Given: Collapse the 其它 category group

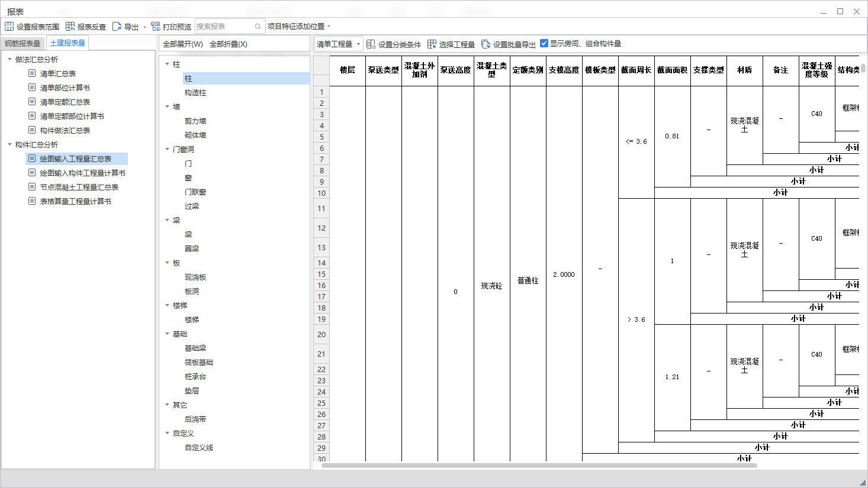Looking at the screenshot, I should click(167, 405).
